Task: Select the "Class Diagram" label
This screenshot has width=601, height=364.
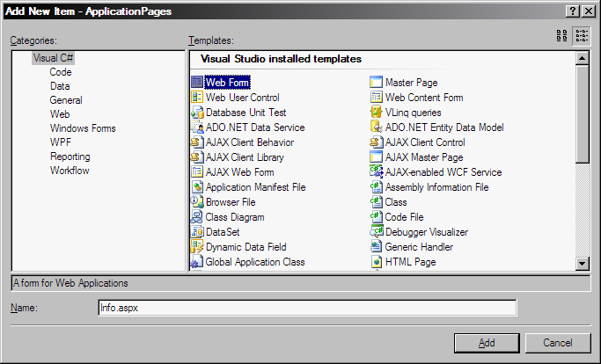Action: [x=235, y=217]
